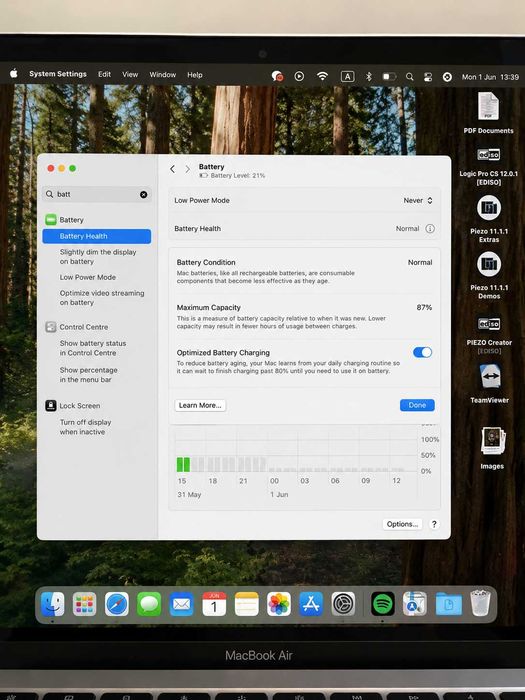525x700 pixels.
Task: Click the Now Playing menu bar icon
Action: click(x=299, y=76)
